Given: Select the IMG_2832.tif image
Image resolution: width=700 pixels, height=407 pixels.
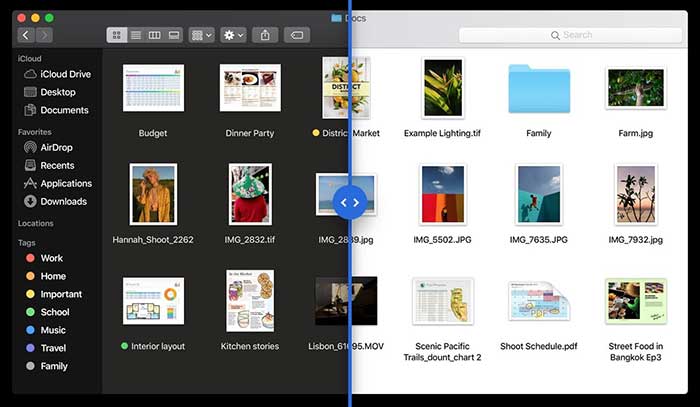Looking at the screenshot, I should coord(250,194).
